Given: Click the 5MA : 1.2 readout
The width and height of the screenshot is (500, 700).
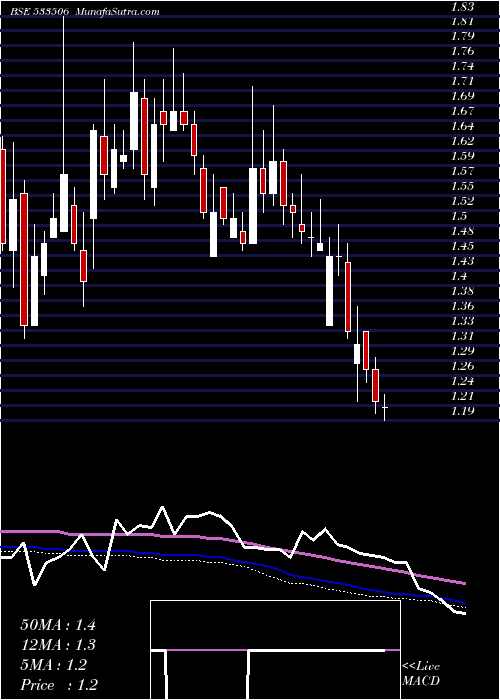Looking at the screenshot, I should (54, 665).
